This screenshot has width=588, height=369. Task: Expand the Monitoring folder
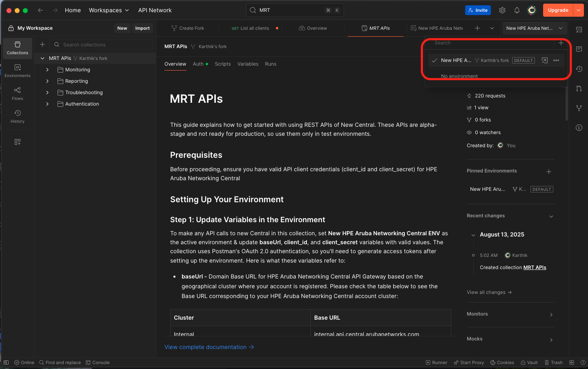coord(47,70)
